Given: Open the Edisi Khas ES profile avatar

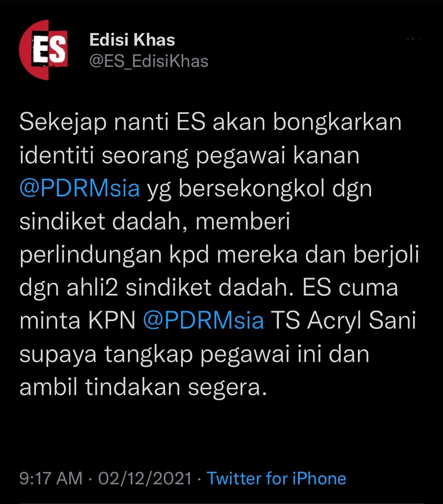Looking at the screenshot, I should pos(43,50).
